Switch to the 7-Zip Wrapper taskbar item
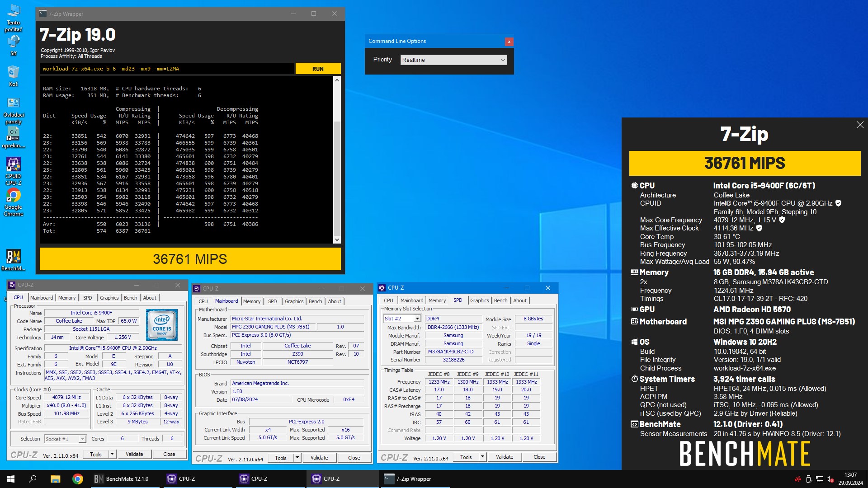 pos(414,479)
